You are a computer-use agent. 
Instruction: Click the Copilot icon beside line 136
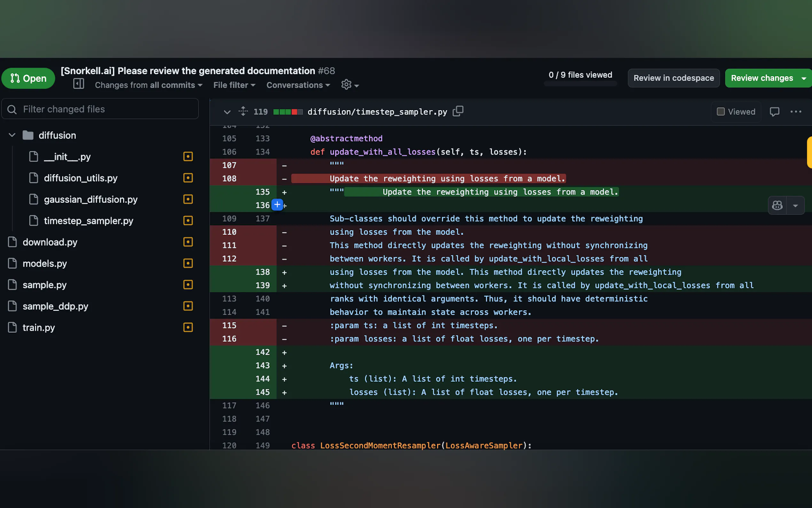point(777,205)
